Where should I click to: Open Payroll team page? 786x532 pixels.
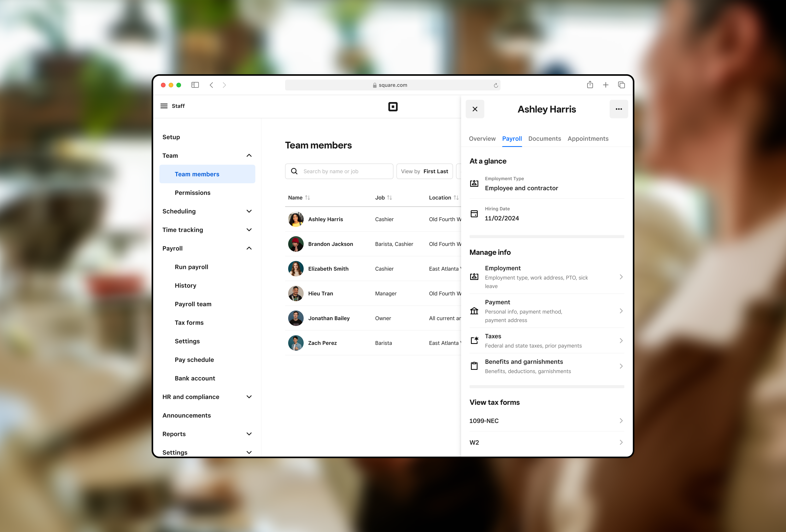[x=193, y=304]
